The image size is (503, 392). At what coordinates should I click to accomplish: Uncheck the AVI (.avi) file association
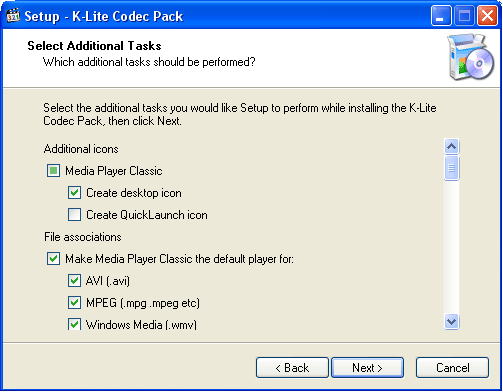point(74,281)
